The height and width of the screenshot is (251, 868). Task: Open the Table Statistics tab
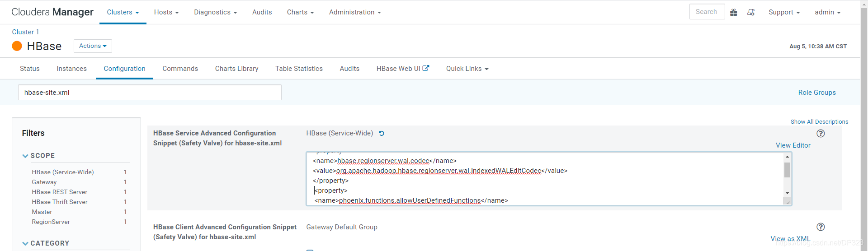click(299, 69)
